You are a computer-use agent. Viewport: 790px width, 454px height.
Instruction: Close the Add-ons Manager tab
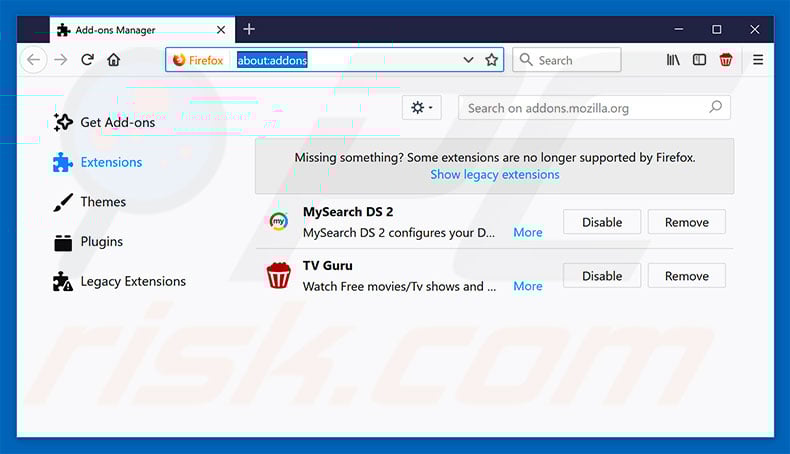tap(221, 30)
